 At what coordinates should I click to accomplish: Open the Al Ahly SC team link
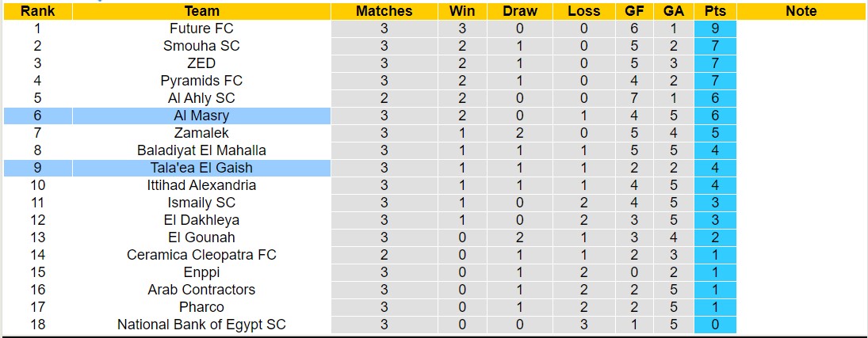[x=201, y=98]
